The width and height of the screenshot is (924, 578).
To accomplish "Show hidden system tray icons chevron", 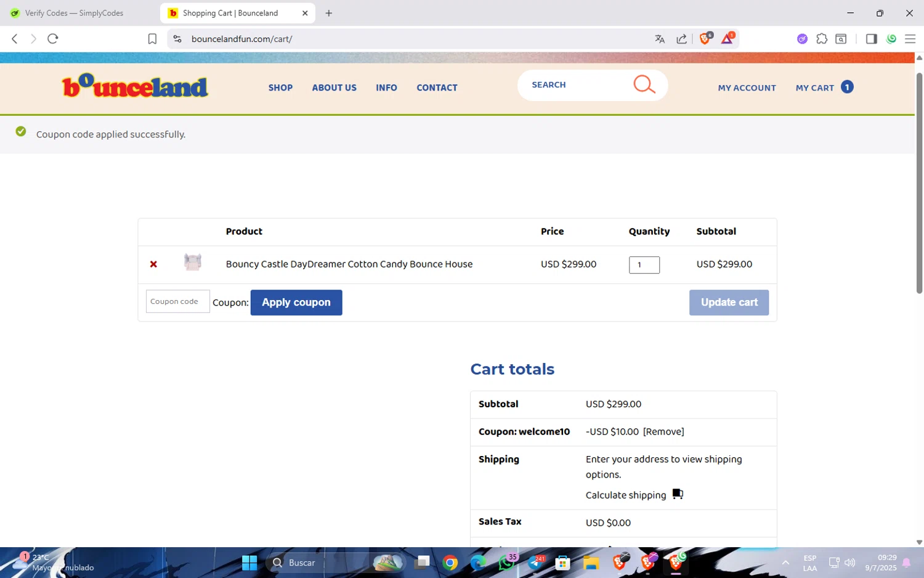I will (785, 563).
